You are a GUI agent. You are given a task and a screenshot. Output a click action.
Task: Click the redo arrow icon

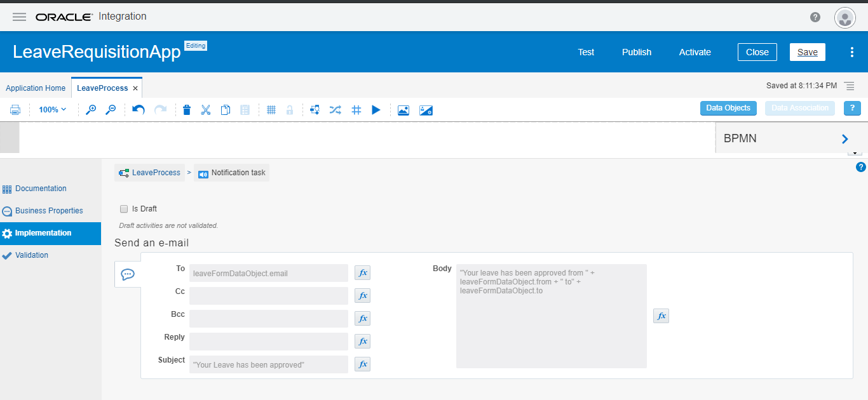point(160,110)
